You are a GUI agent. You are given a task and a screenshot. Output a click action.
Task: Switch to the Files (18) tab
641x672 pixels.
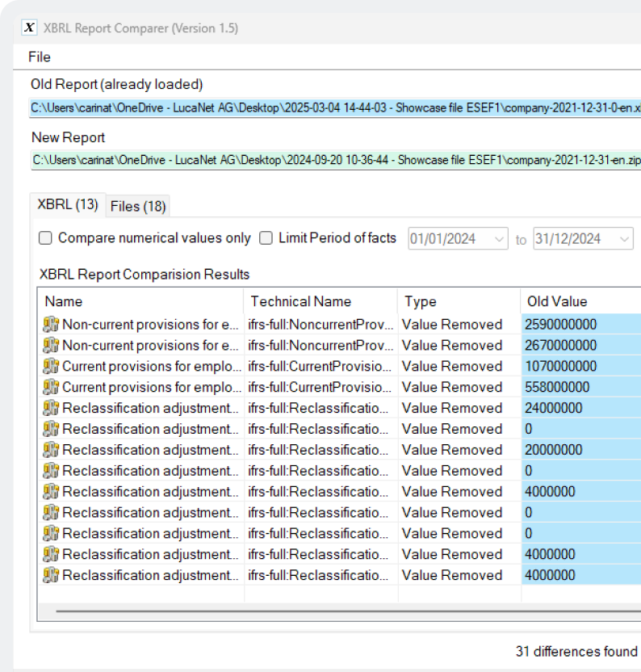138,207
